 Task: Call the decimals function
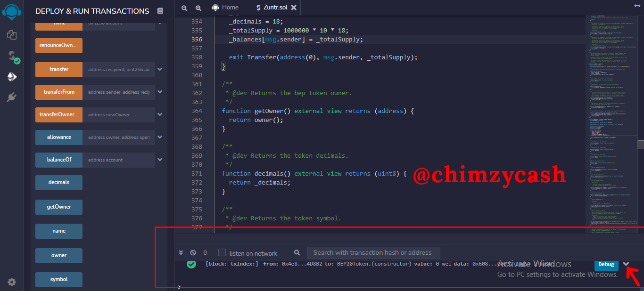point(59,182)
